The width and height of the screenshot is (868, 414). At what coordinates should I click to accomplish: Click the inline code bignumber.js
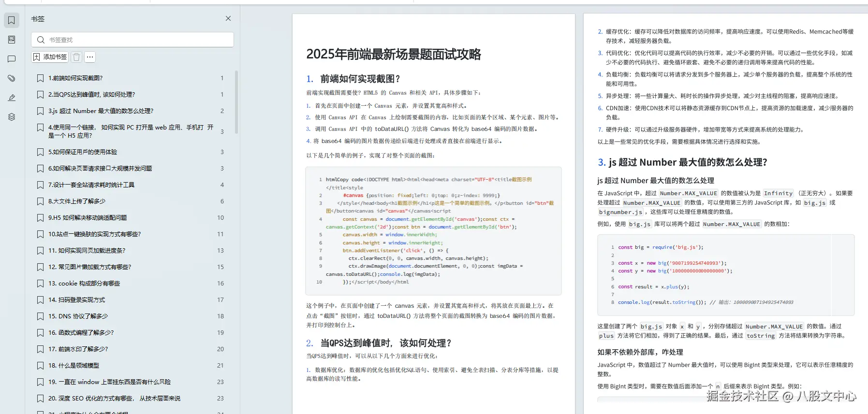click(620, 212)
